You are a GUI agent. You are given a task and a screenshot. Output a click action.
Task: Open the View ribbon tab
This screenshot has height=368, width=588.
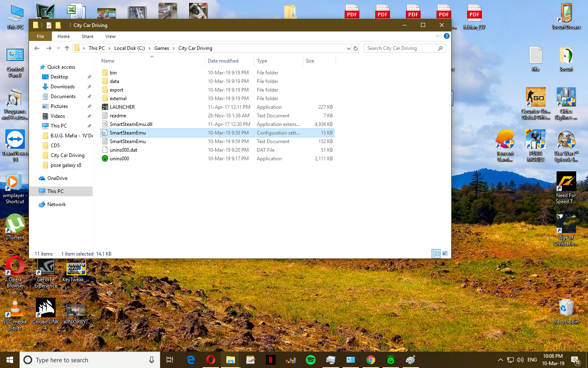pos(110,36)
